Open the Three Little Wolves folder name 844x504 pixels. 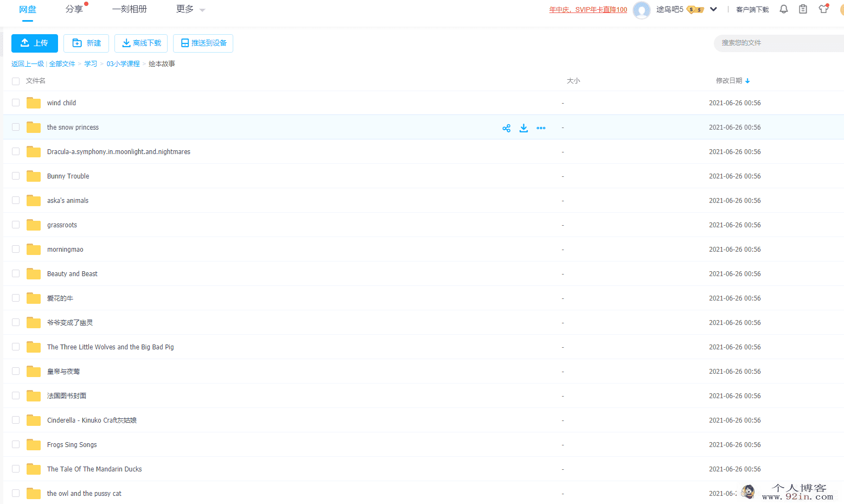pos(111,347)
